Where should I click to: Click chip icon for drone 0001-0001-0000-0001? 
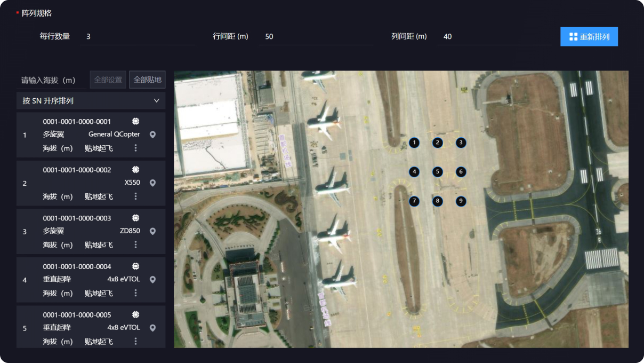click(135, 121)
